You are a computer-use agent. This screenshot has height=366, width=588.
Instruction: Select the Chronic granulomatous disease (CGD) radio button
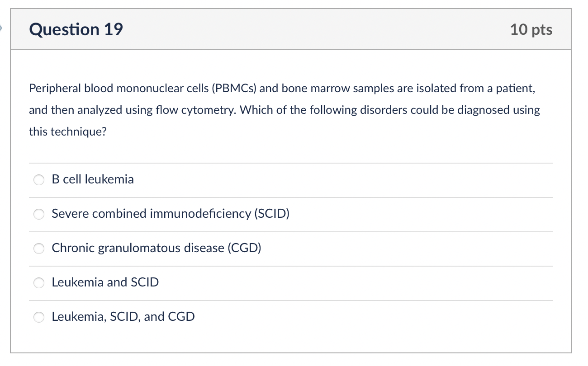tap(39, 249)
